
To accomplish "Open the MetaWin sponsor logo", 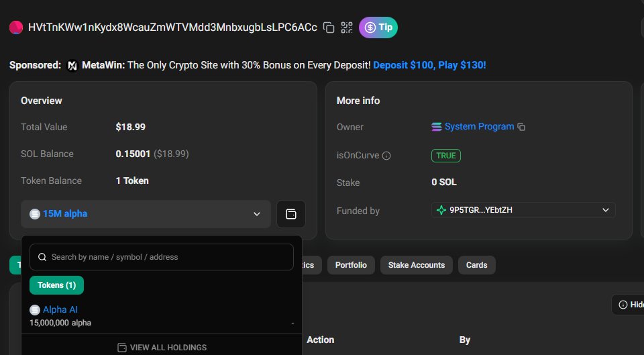I will pos(72,65).
